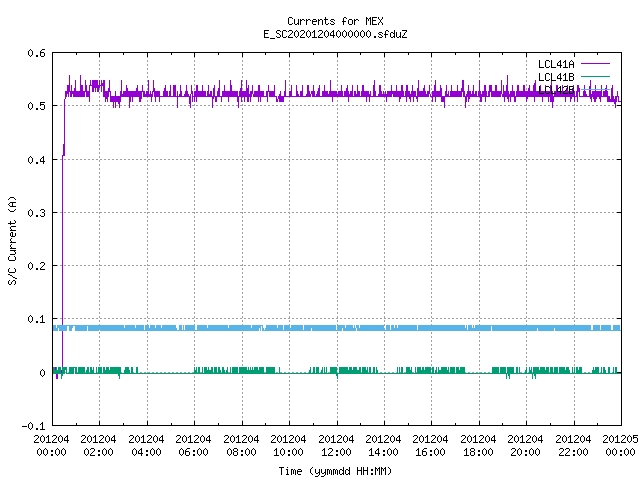Viewport: 640px width, 480px height.
Task: Click the green LCL41B legend line sample
Action: [595, 76]
